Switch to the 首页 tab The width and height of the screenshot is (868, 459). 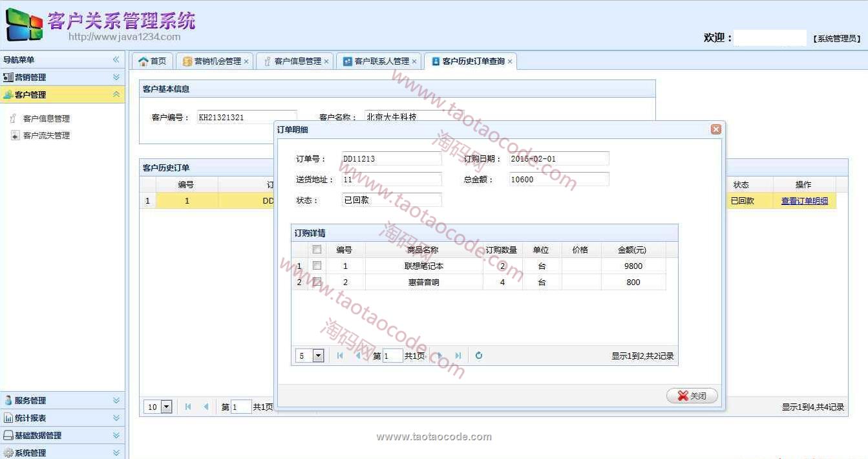[x=153, y=61]
